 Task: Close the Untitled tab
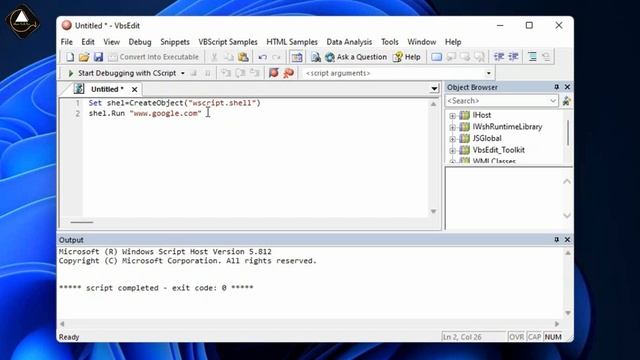(134, 89)
